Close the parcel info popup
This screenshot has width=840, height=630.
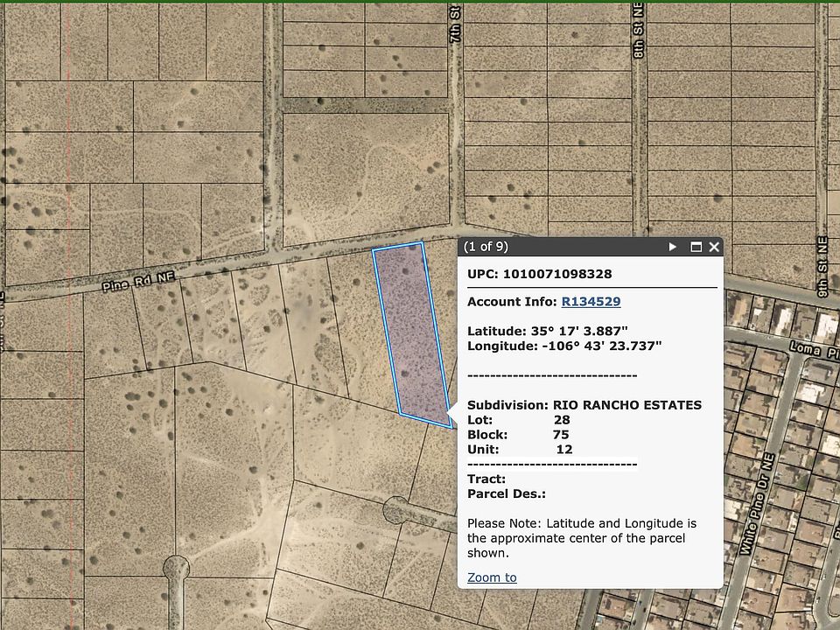click(714, 247)
